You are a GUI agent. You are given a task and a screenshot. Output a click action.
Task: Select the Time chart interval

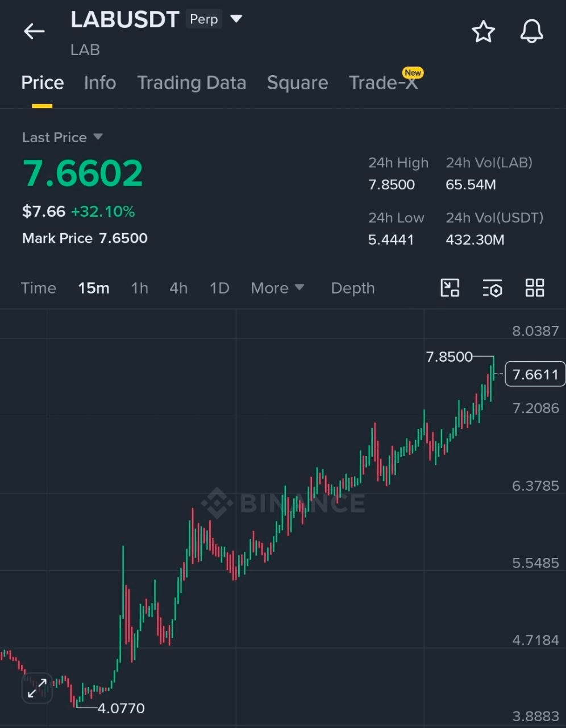pyautogui.click(x=39, y=288)
